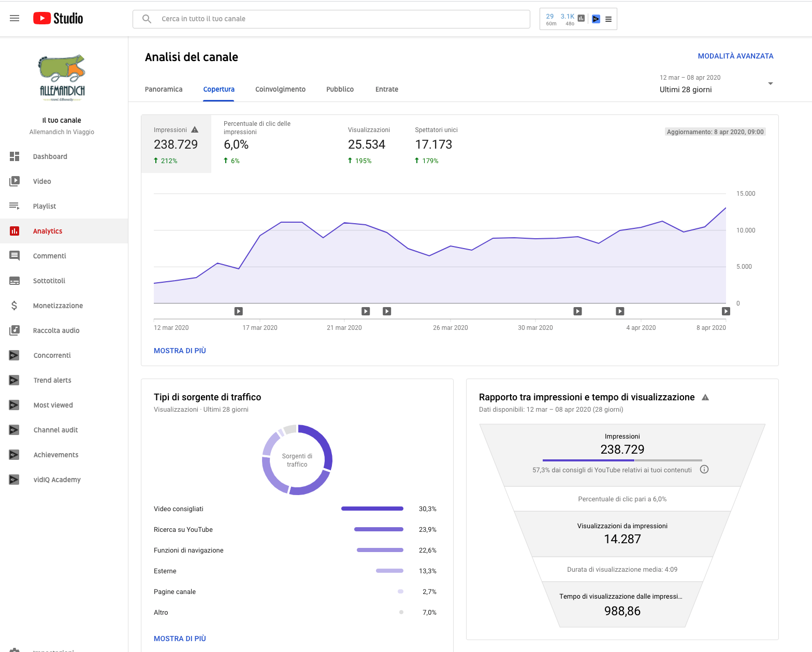Click the Visualizzazioni da impressioni 14.287 section
Screen dimensions: 812x652
point(622,533)
